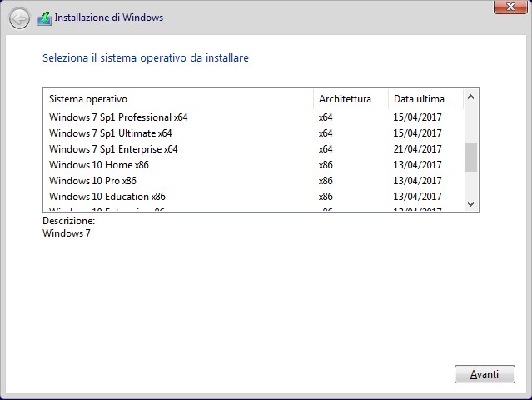532x400 pixels.
Task: Click x86 architecture cell for Windows 10 Home
Action: [x=326, y=165]
